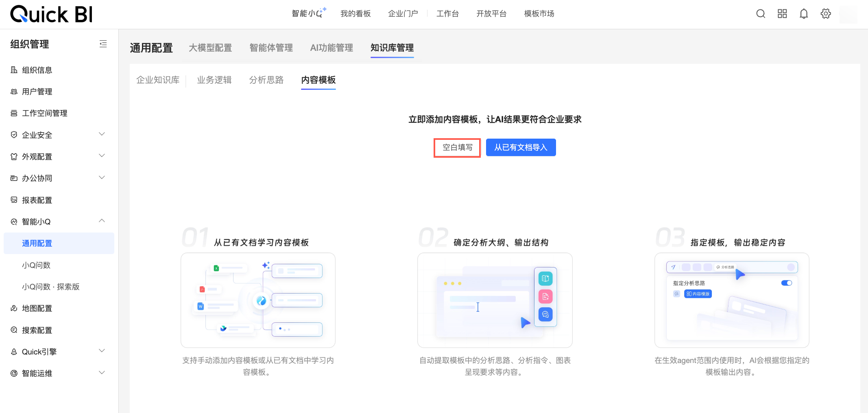Switch to the 智能体管理 tab
Viewport: 868px width, 413px height.
[x=271, y=48]
